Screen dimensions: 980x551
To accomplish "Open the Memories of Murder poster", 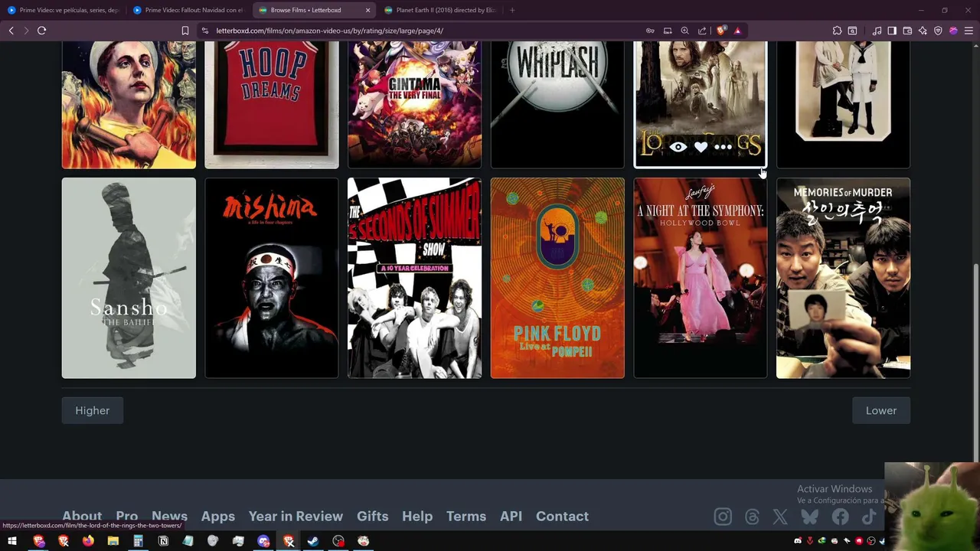I will [x=844, y=279].
